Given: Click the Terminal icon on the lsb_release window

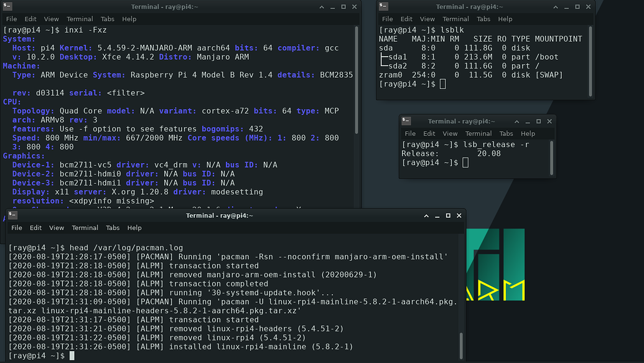Looking at the screenshot, I should [x=406, y=121].
